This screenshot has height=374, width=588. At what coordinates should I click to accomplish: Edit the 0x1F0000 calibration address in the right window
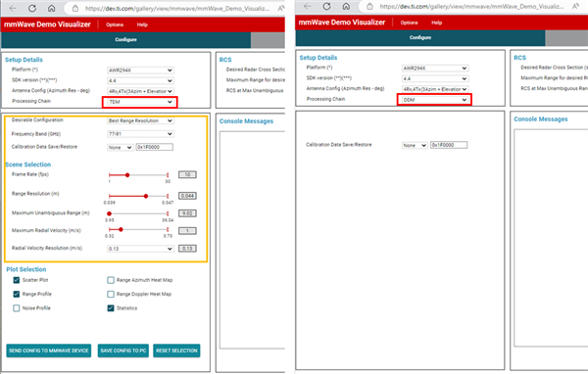pos(449,145)
